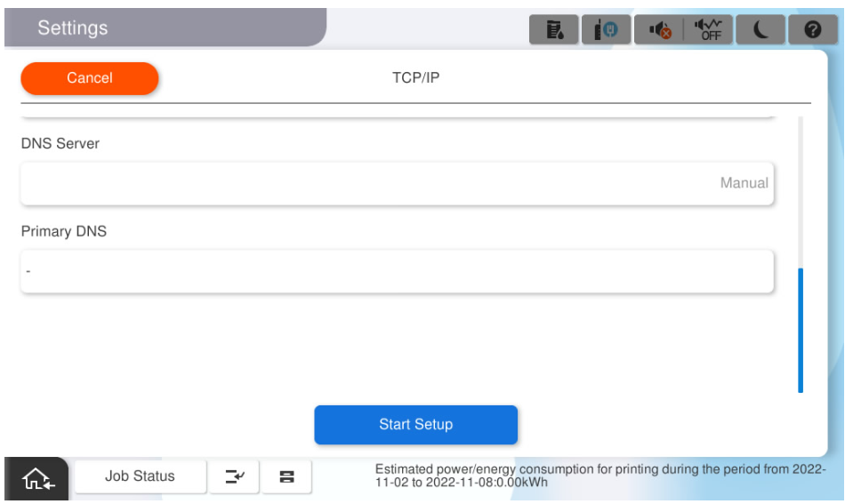Open Job Status

140,476
